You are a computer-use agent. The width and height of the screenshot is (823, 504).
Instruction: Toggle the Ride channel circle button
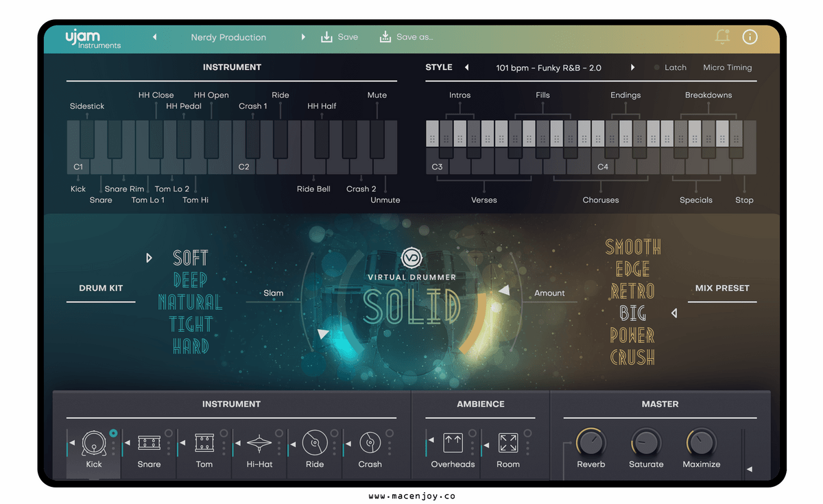coord(334,433)
